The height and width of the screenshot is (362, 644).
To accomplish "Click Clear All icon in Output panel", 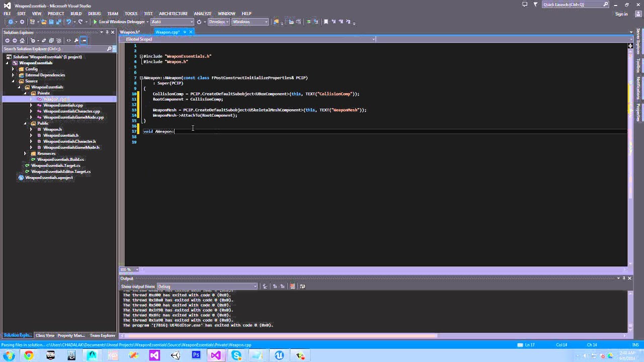I will [292, 286].
